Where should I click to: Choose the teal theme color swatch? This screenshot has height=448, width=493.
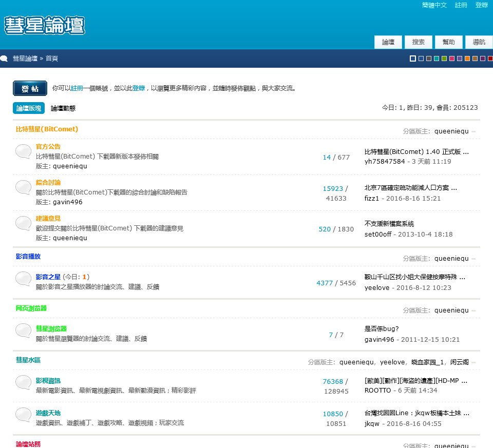pos(437,59)
